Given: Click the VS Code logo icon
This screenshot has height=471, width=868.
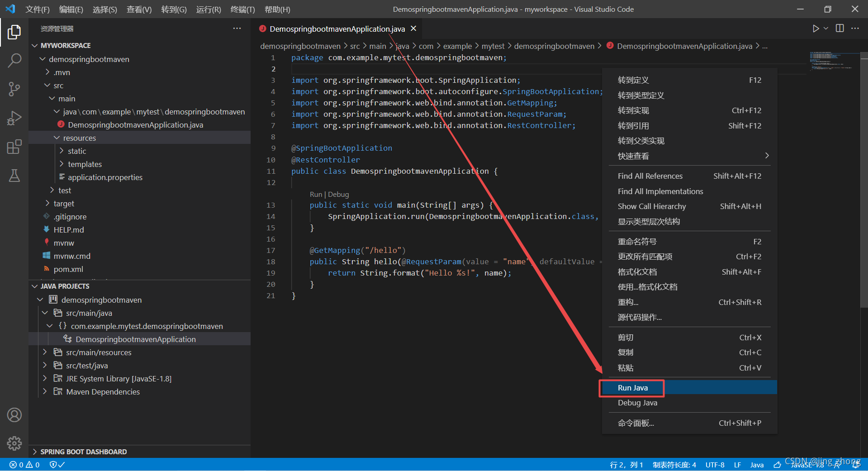Looking at the screenshot, I should (x=10, y=9).
